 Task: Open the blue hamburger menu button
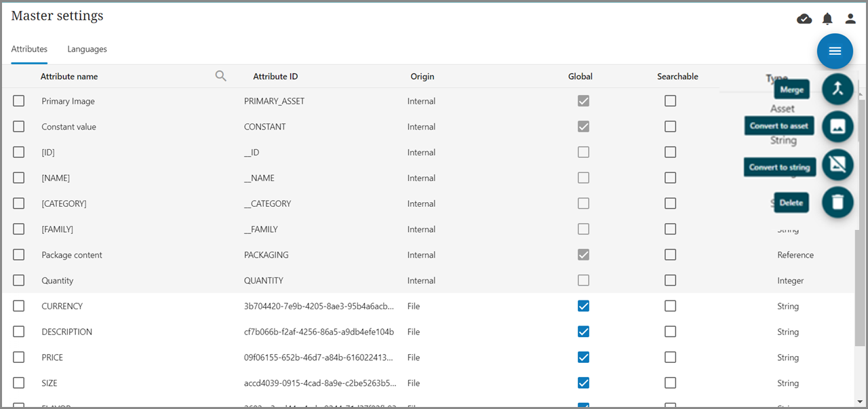pos(835,52)
